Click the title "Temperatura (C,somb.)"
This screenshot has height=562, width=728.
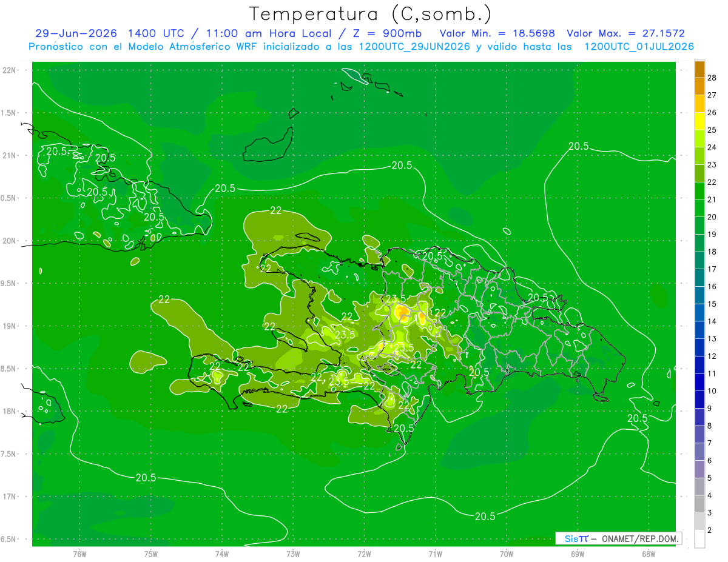[x=371, y=14]
